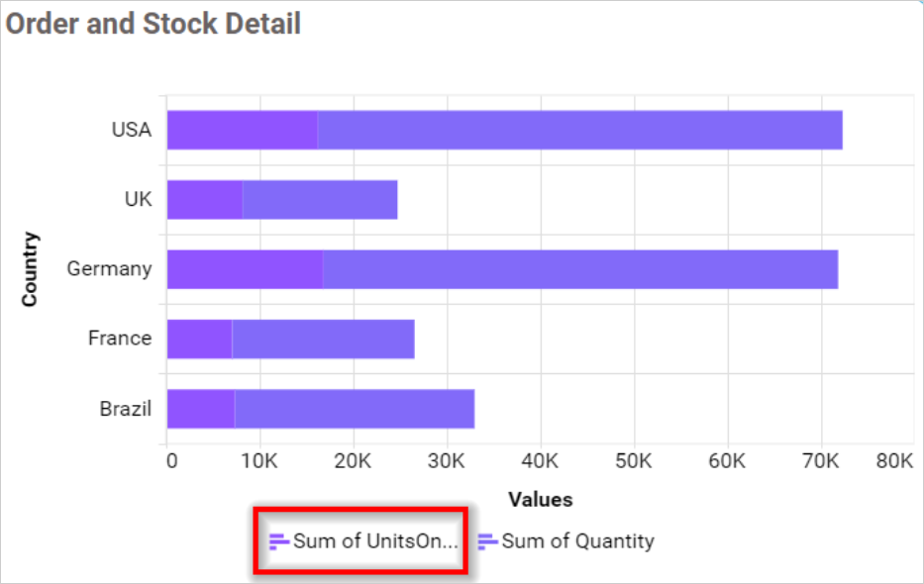This screenshot has width=924, height=584.
Task: Click the Order and Stock Detail title
Action: pyautogui.click(x=153, y=24)
